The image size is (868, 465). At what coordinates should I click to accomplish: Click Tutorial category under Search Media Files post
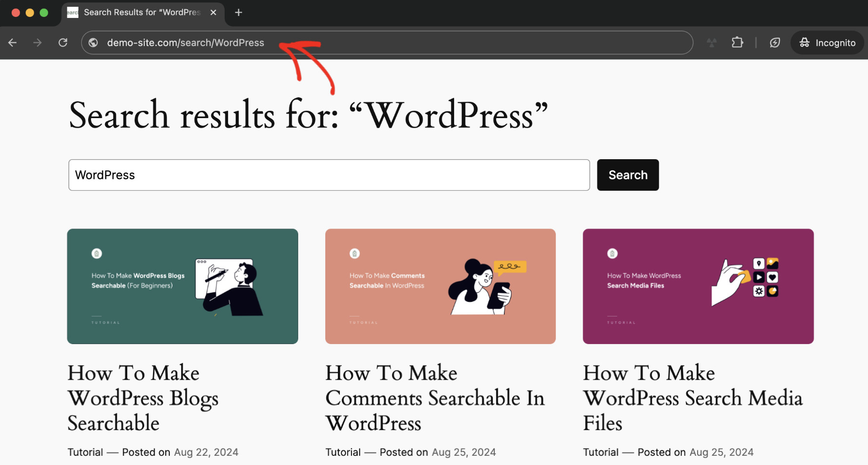[x=601, y=452]
